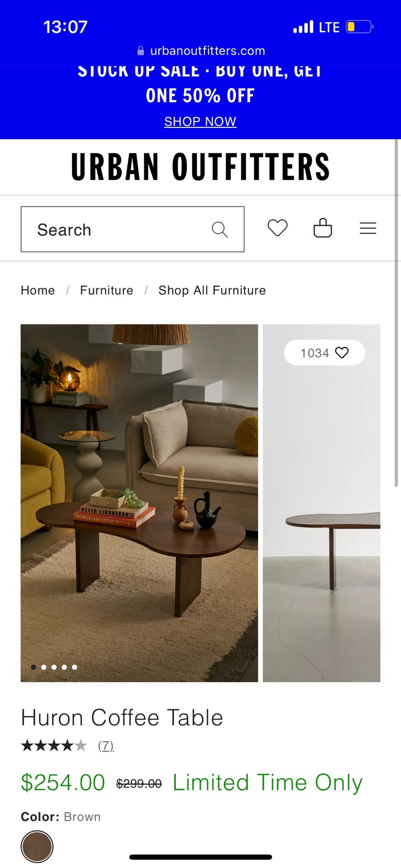This screenshot has height=868, width=401.
Task: Select the last image carousel dot
Action: tap(75, 667)
